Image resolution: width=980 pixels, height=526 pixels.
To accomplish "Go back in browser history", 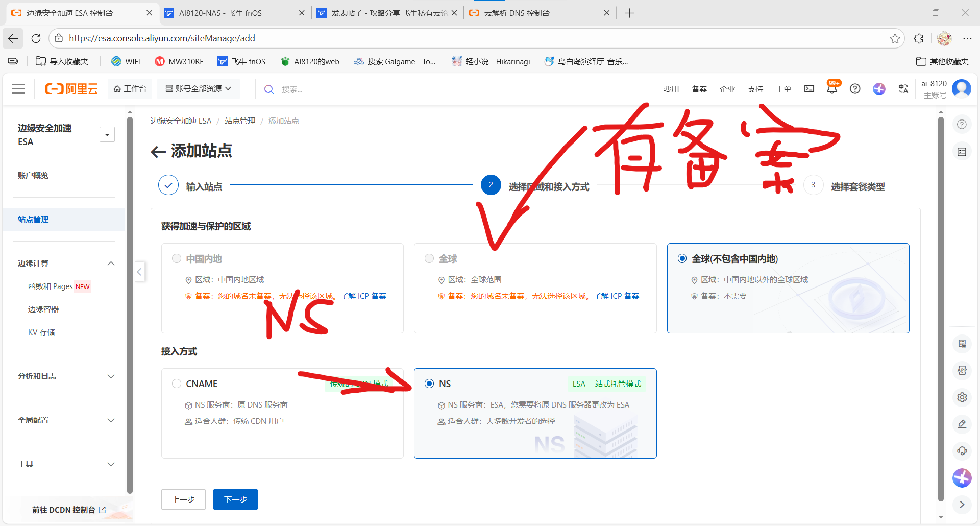I will 13,38.
